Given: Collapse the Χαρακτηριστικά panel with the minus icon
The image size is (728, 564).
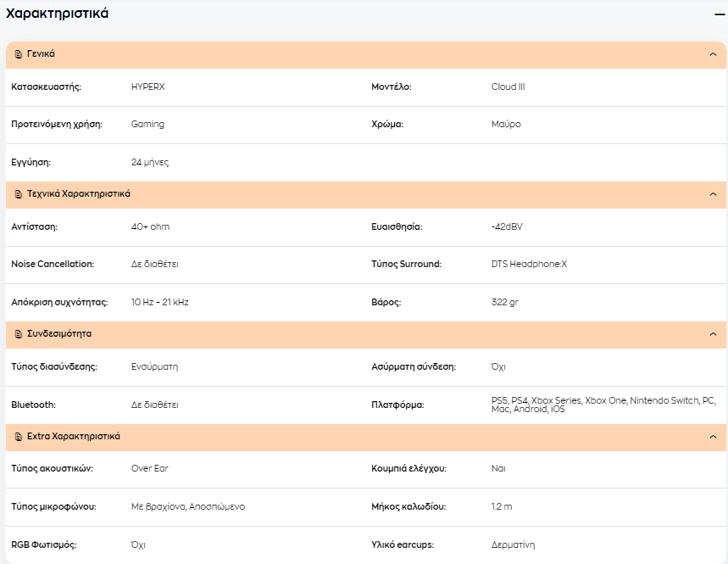Looking at the screenshot, I should coord(720,15).
